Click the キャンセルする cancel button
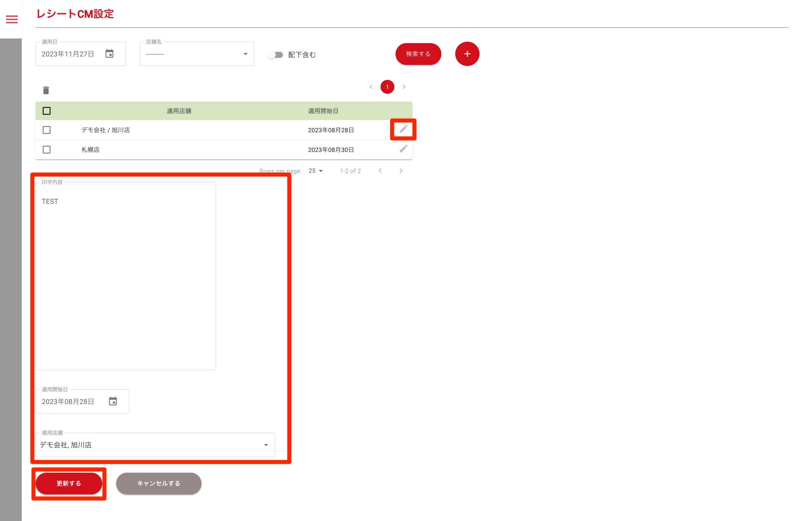 pos(159,483)
